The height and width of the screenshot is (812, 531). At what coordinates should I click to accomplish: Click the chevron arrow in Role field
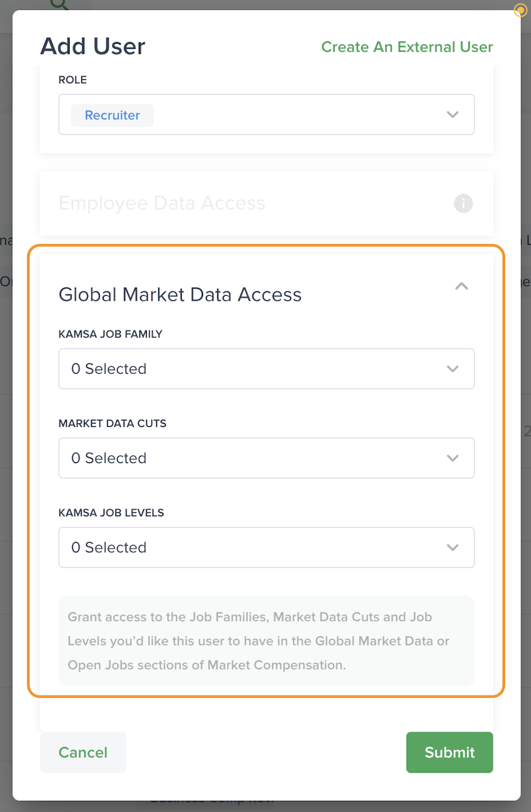point(453,115)
